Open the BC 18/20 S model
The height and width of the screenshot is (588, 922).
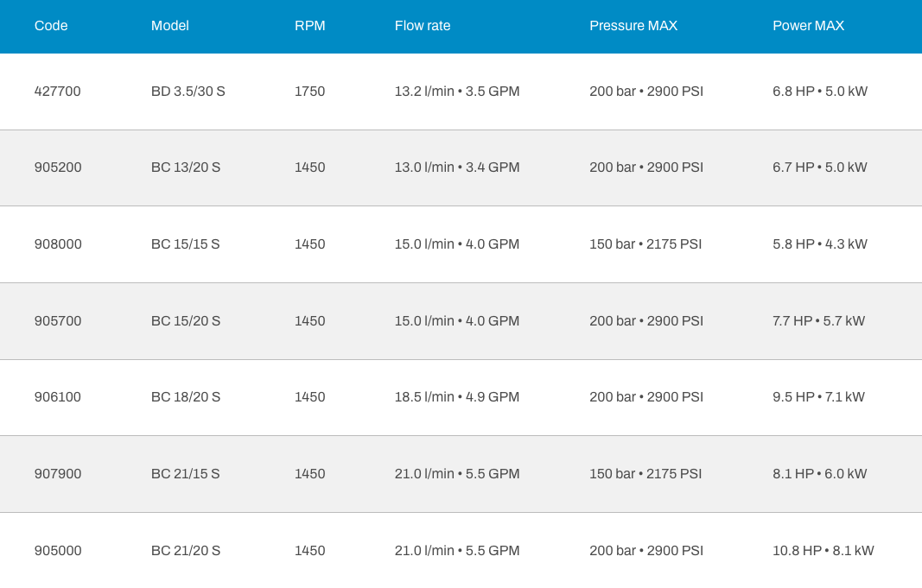click(186, 397)
